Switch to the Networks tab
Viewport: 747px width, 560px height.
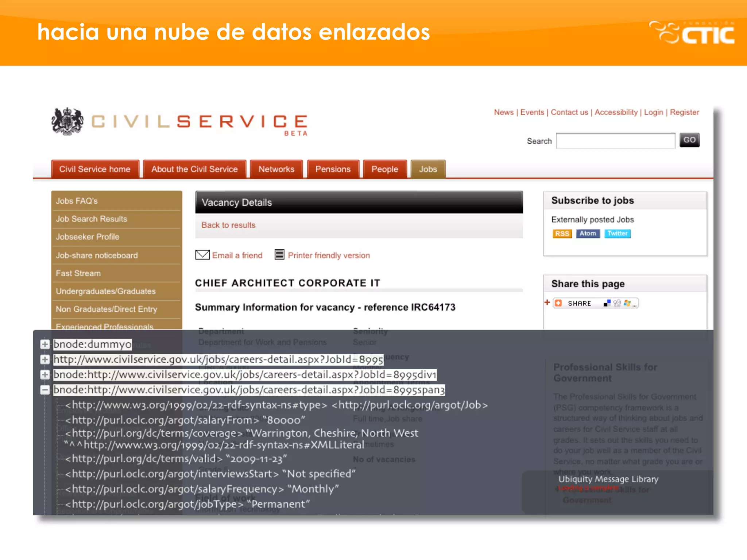276,169
